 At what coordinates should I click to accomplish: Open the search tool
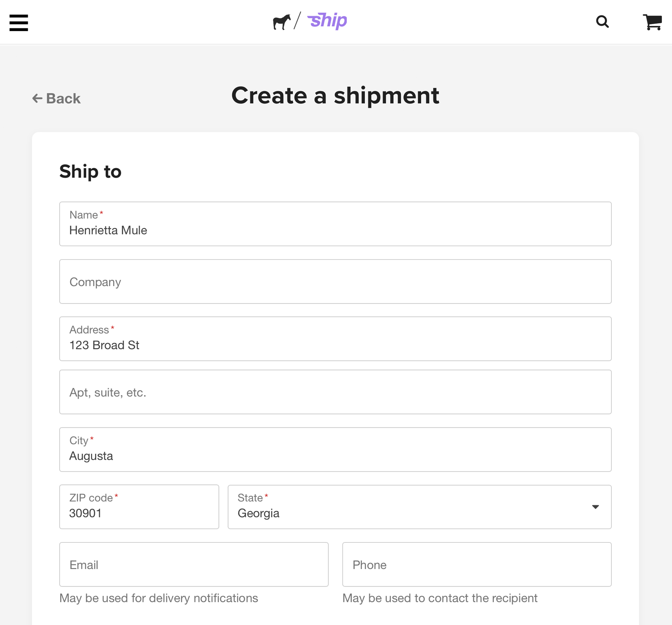coord(603,22)
